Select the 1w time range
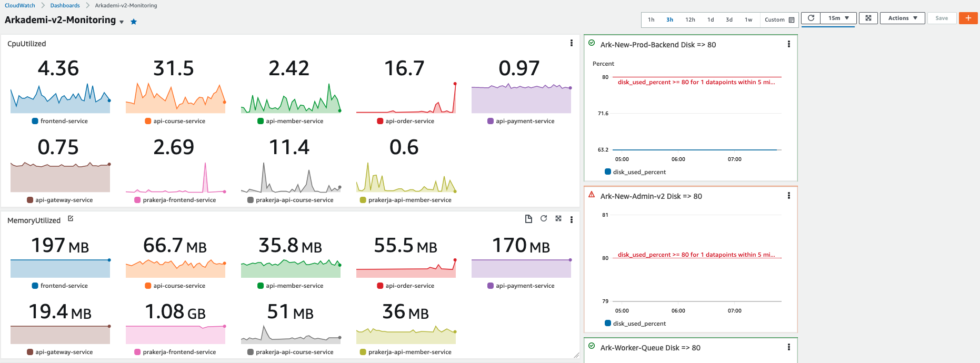 tap(748, 20)
